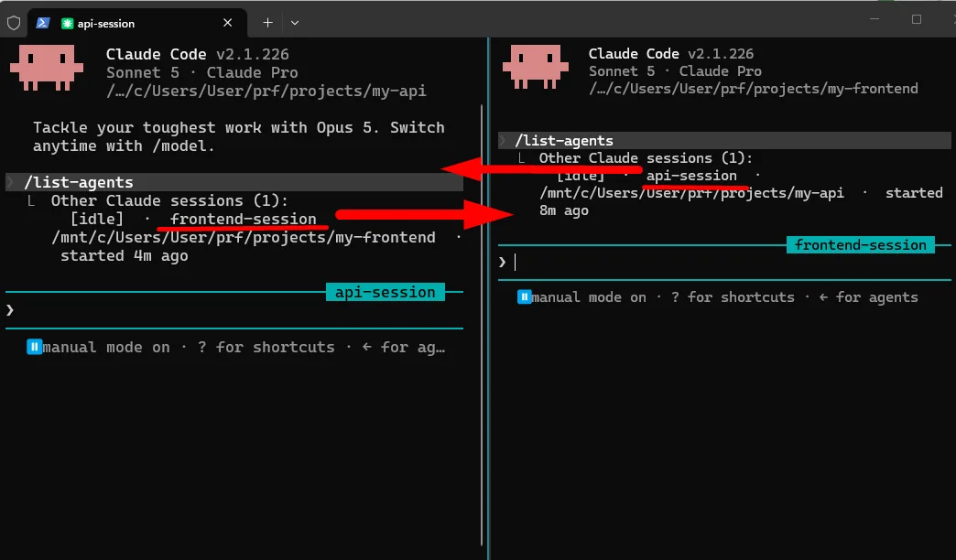Close the api-session tab

tap(227, 23)
